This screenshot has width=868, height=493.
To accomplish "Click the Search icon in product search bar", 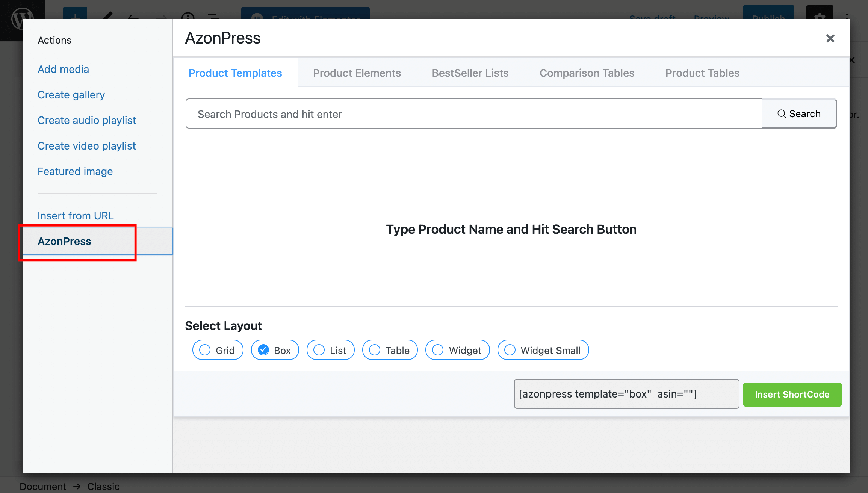I will (782, 113).
